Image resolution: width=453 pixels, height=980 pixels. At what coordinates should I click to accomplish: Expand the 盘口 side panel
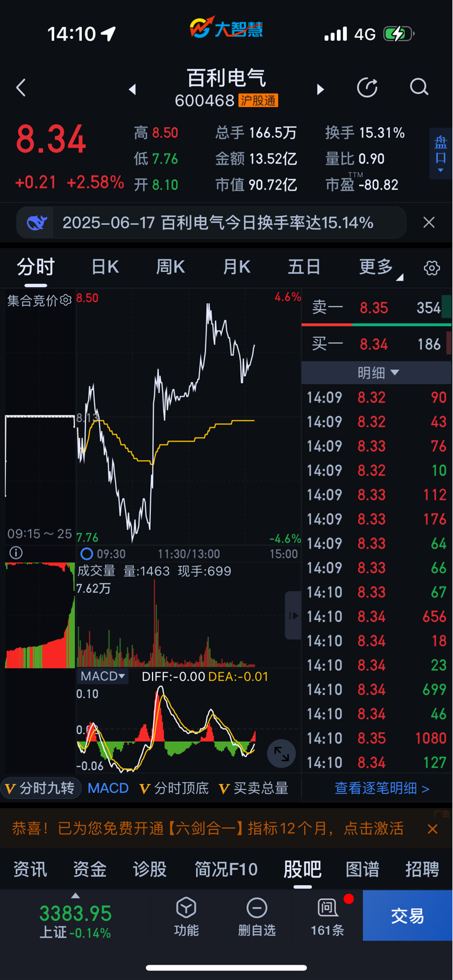[x=441, y=154]
